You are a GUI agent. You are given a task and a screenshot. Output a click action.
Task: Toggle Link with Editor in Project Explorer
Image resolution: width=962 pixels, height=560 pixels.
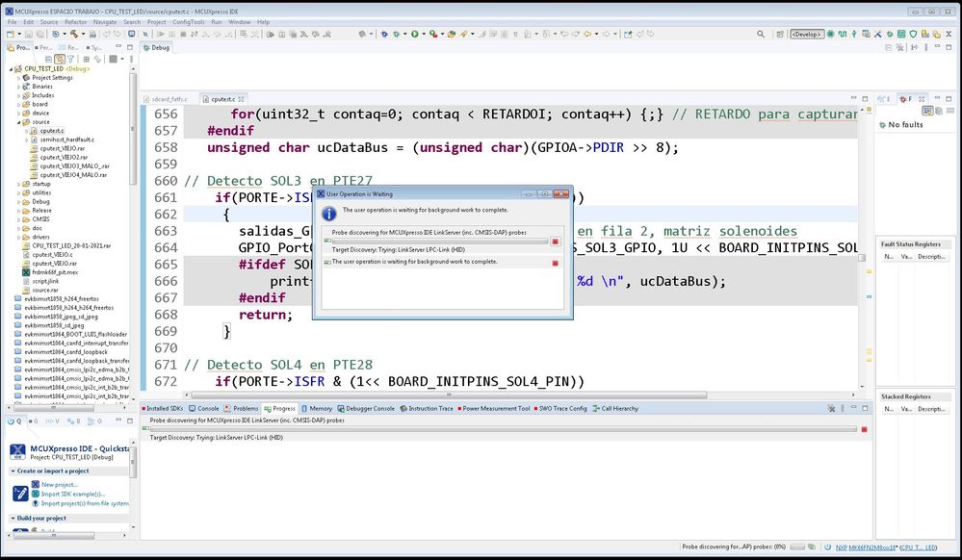click(60, 59)
